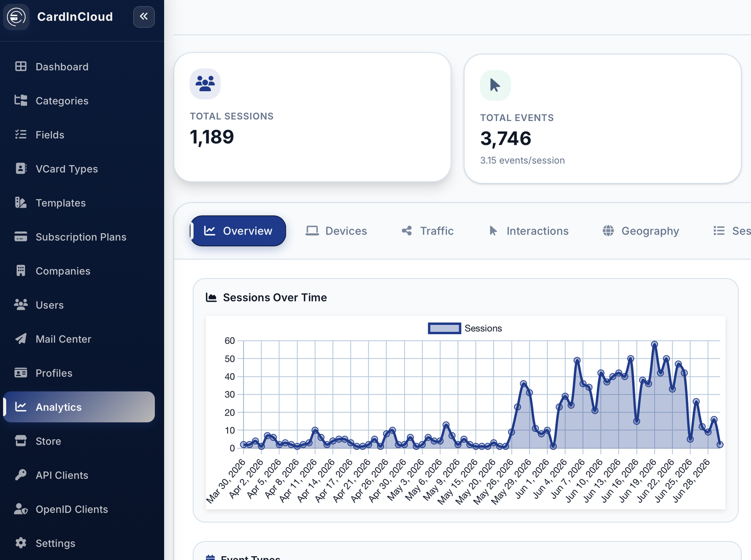Click the VCard Types contact icon
This screenshot has width=751, height=560.
[21, 168]
